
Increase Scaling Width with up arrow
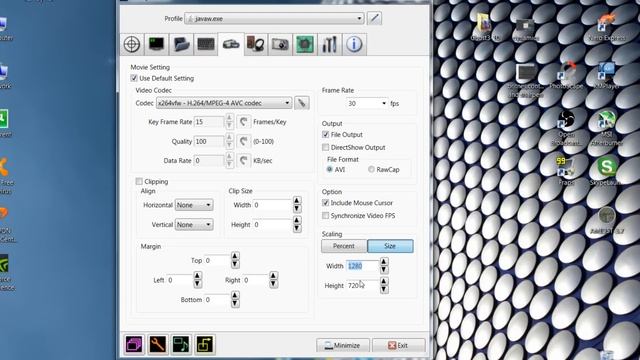point(384,262)
